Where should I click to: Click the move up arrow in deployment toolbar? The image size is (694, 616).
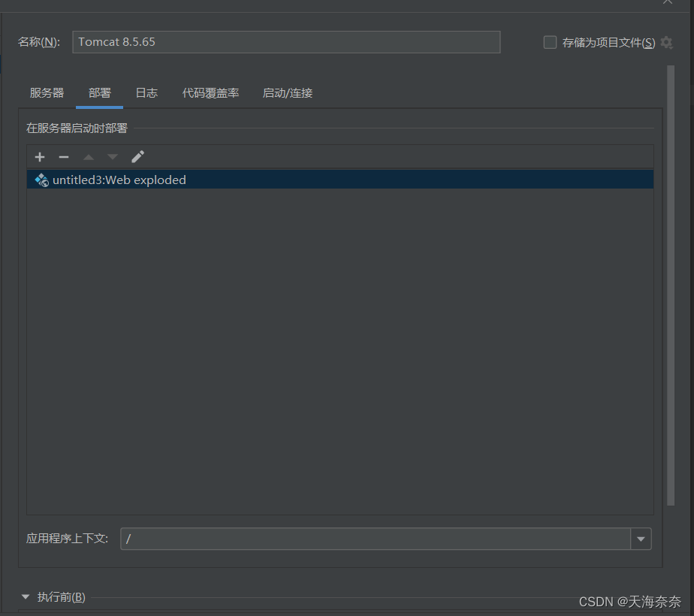pyautogui.click(x=89, y=157)
